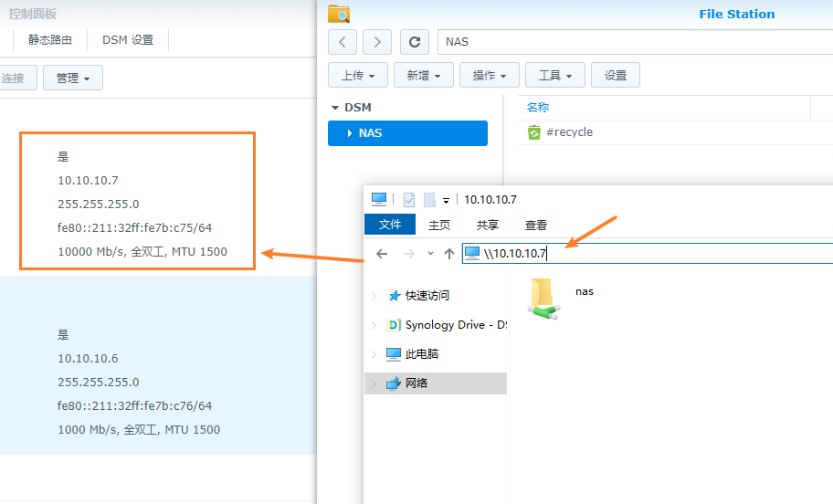Image resolution: width=833 pixels, height=504 pixels.
Task: Go forward in Windows Explorer
Action: (x=408, y=254)
